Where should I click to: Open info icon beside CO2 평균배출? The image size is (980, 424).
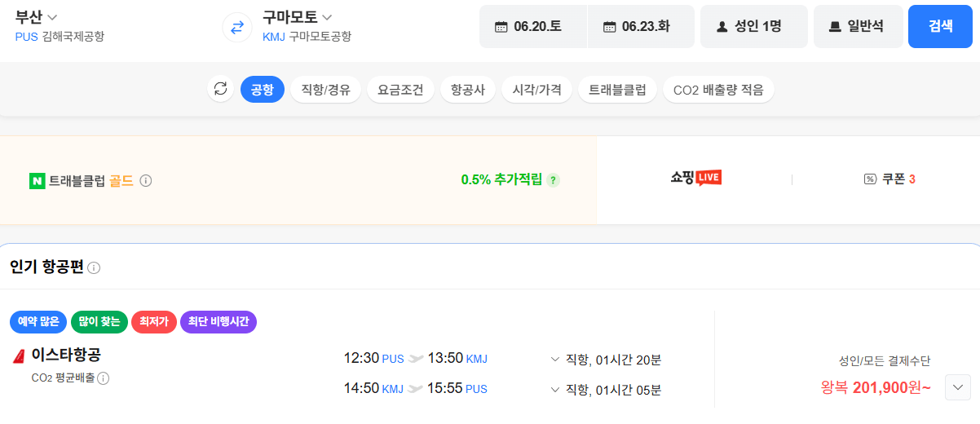104,378
